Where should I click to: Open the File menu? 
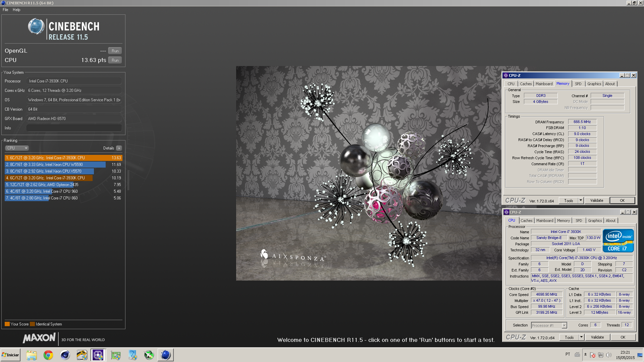coord(5,10)
